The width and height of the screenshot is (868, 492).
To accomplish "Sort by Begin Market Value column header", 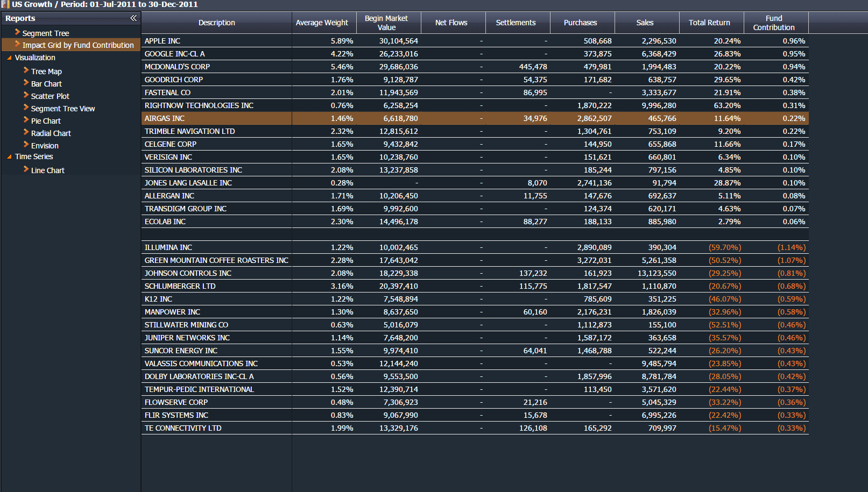I will pos(389,23).
